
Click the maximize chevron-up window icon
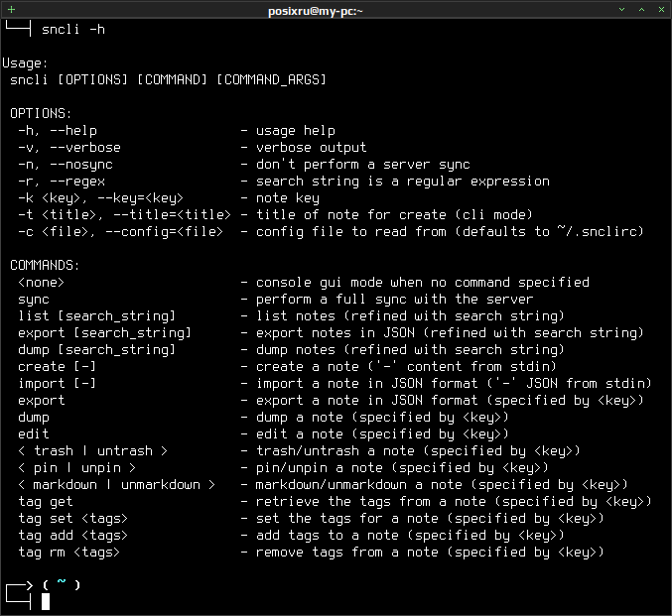641,10
